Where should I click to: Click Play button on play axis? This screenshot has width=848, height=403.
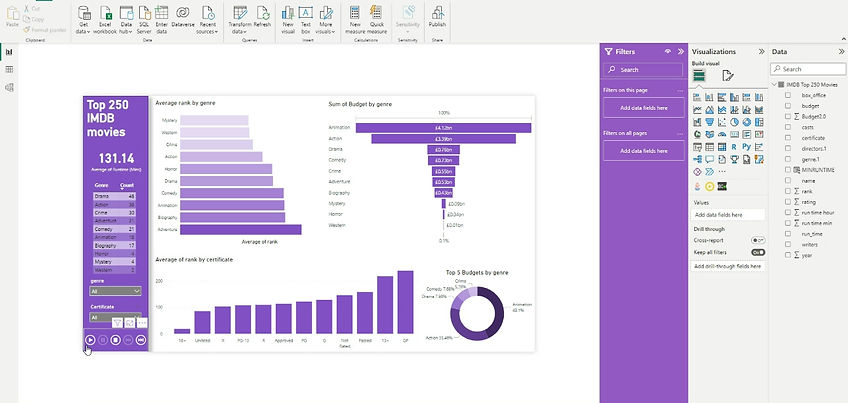[x=90, y=340]
